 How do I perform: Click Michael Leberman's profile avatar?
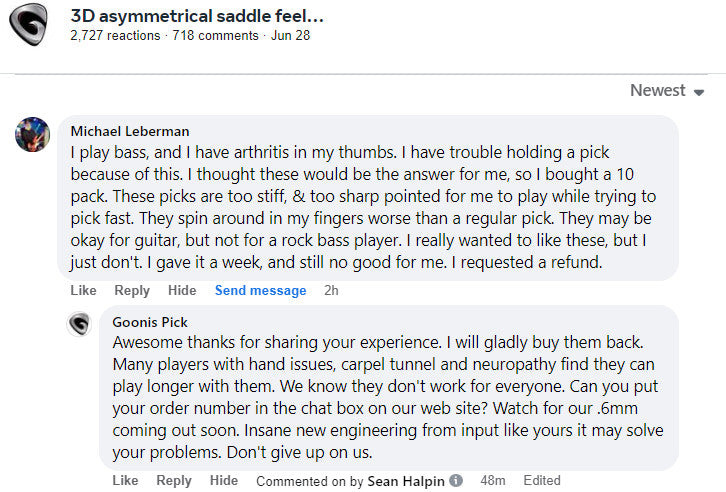(x=32, y=134)
